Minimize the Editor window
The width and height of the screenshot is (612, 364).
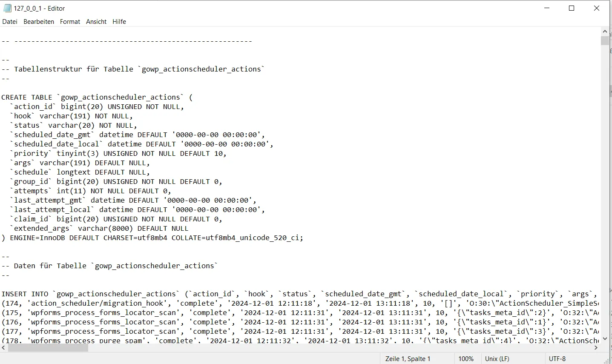(x=547, y=8)
